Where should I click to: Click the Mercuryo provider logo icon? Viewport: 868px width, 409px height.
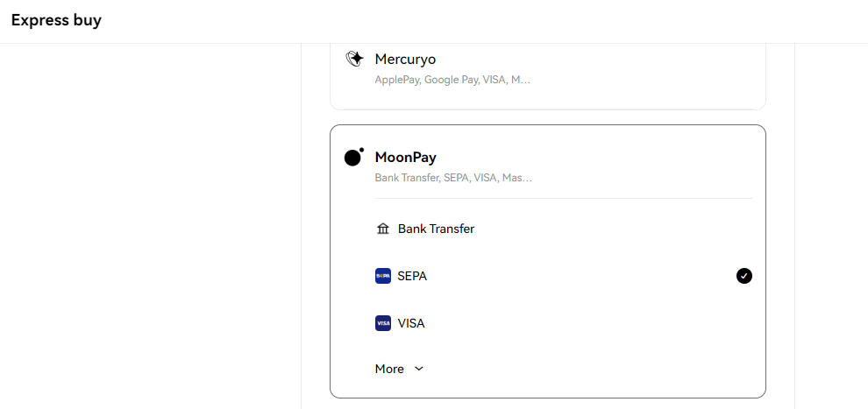(354, 59)
